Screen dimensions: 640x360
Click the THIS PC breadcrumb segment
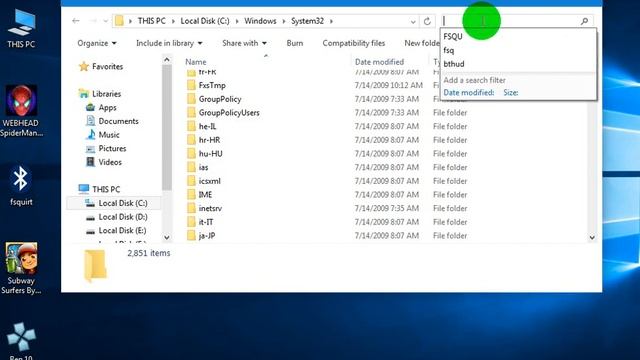[x=151, y=21]
